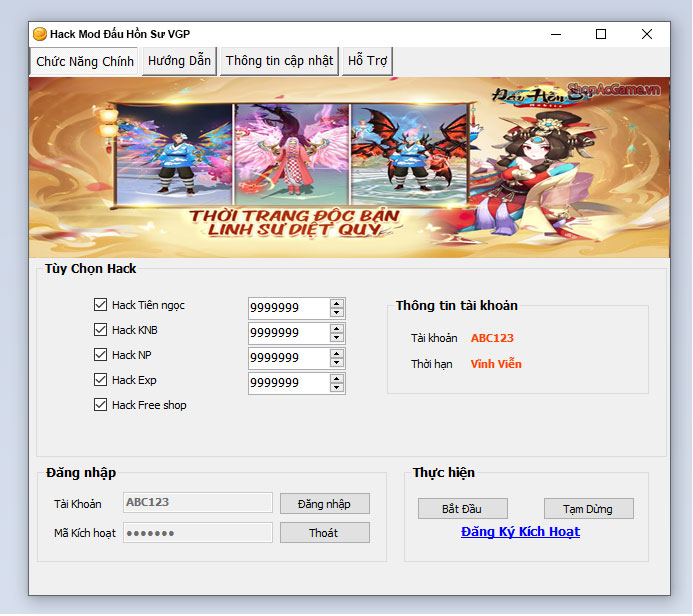Screen dimensions: 693x616
Task: Focus the Hack NP number field
Action: click(x=289, y=358)
